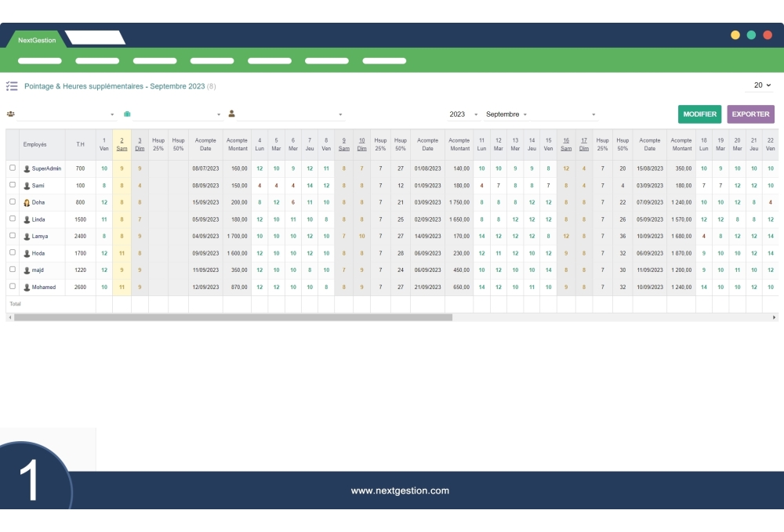Expand the Septembre month dropdown
This screenshot has height=532, width=784.
[540, 114]
